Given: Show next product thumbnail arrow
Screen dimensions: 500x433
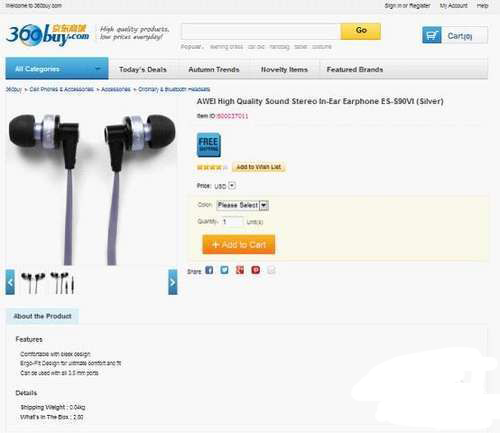Looking at the screenshot, I should tap(173, 282).
